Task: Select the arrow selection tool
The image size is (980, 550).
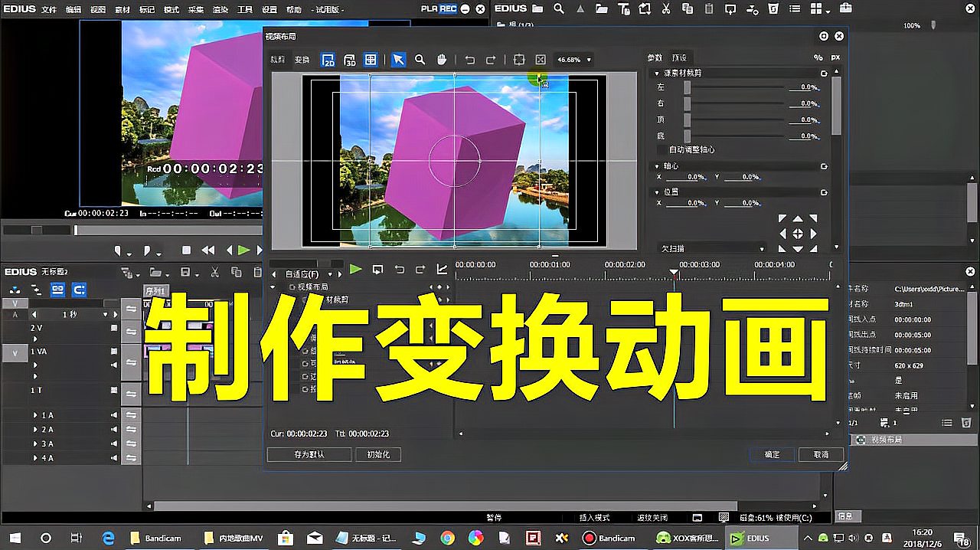Action: pos(399,59)
